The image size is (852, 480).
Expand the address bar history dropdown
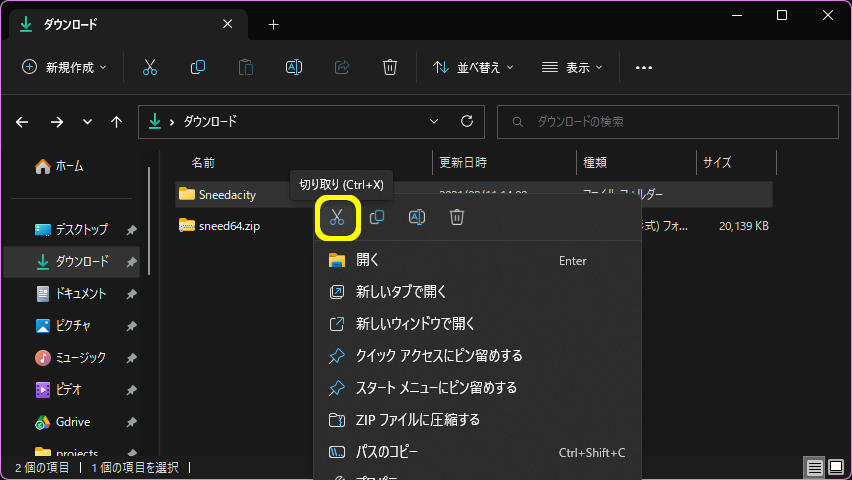pyautogui.click(x=434, y=121)
